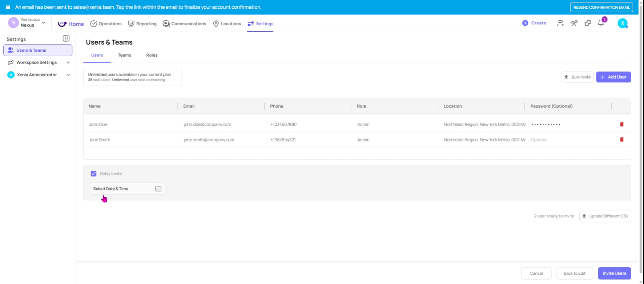Collapse the Settings sidebar panel icon
Viewport: 644px width, 284px height.
pyautogui.click(x=66, y=39)
